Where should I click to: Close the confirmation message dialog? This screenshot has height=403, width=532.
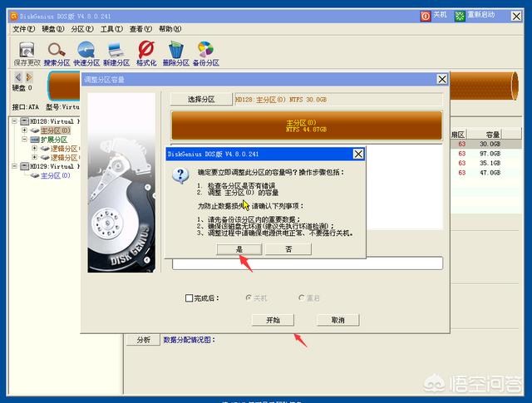[x=358, y=154]
